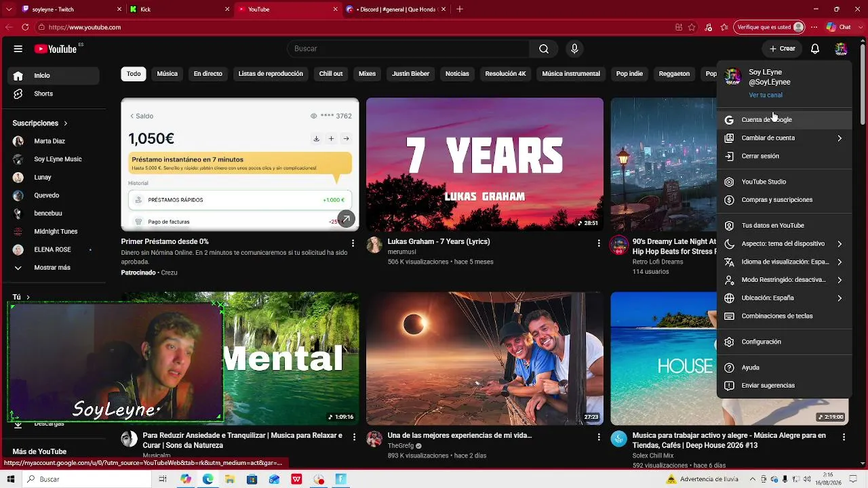The image size is (868, 488).
Task: Open the browser favorites list
Action: [x=725, y=27]
